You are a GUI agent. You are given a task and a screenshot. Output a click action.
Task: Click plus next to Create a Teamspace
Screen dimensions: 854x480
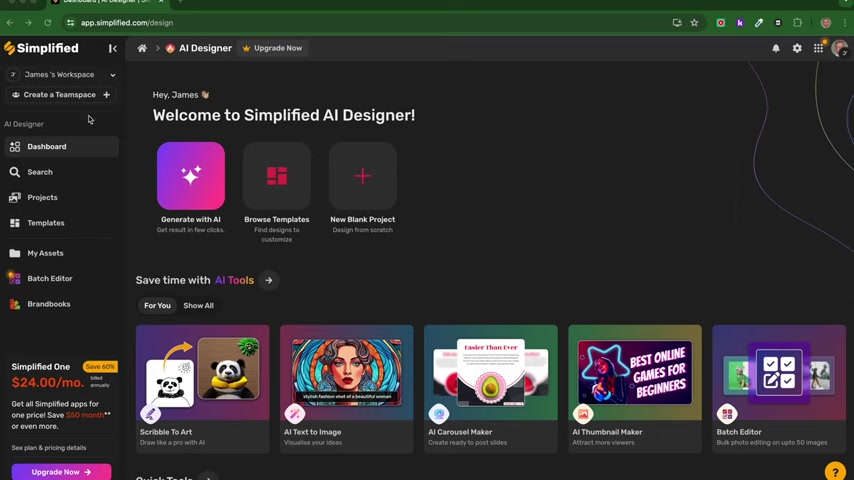(106, 95)
